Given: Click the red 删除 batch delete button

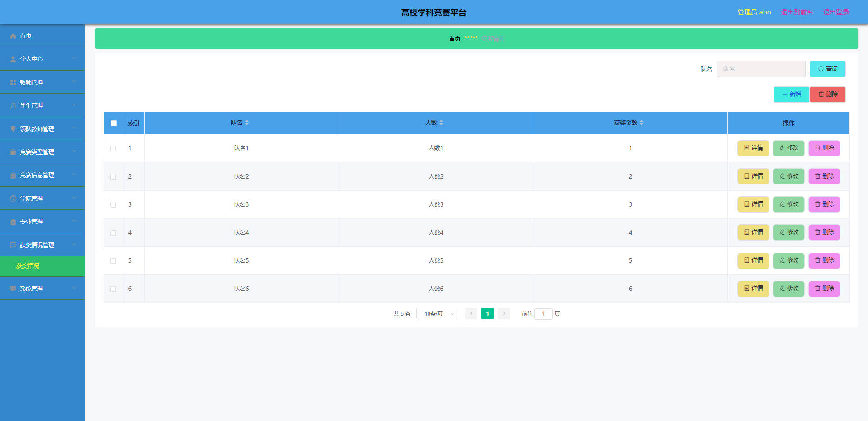Looking at the screenshot, I should [x=828, y=95].
